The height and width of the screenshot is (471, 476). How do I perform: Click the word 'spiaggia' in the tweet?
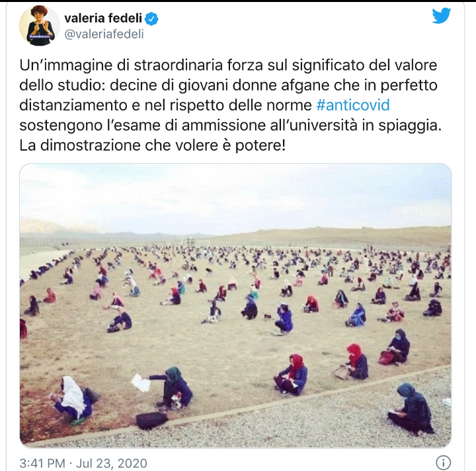(410, 126)
